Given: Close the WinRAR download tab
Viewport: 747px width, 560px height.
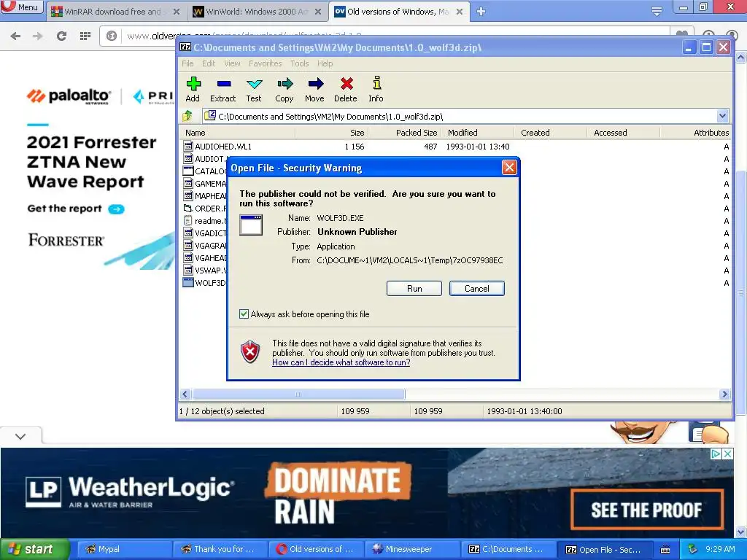Looking at the screenshot, I should (x=177, y=12).
